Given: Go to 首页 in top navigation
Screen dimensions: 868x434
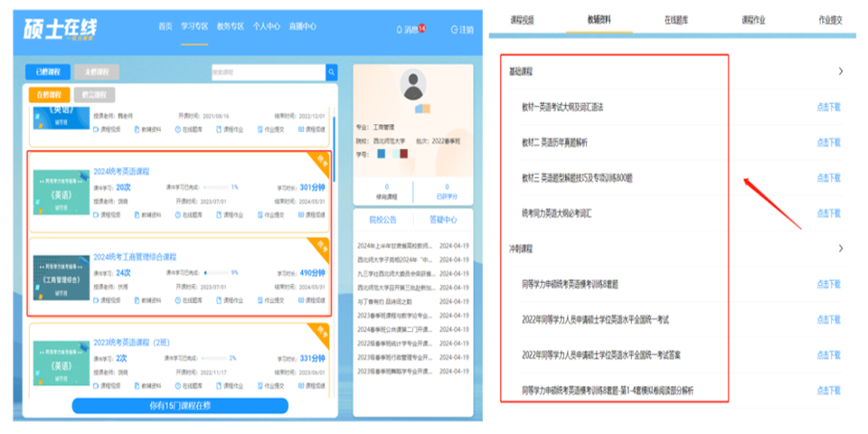Looking at the screenshot, I should (x=165, y=26).
